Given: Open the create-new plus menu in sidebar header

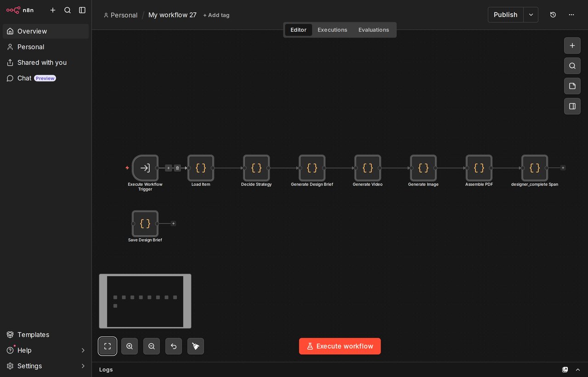Looking at the screenshot, I should coord(53,10).
